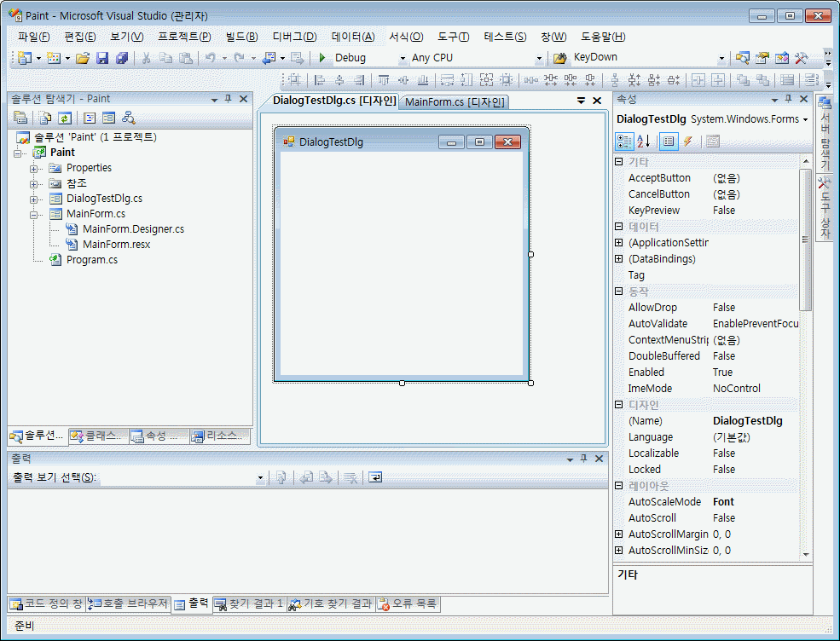Switch property grid to Alphabetical sort
840x641 pixels.
click(643, 141)
